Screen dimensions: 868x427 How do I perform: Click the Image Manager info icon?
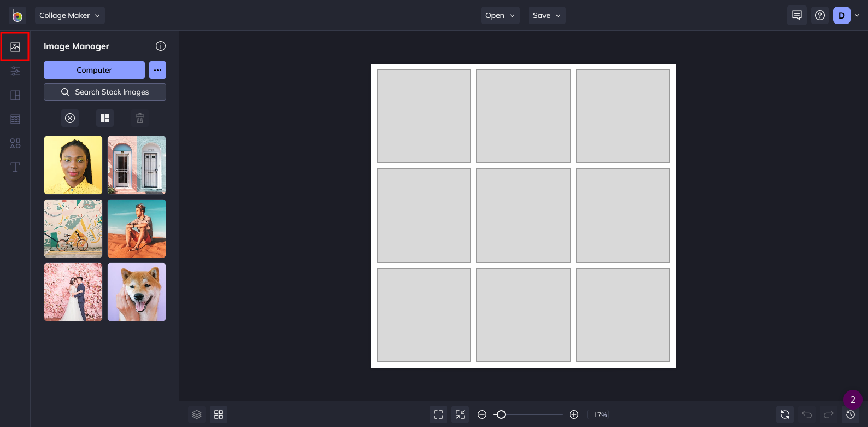point(161,46)
